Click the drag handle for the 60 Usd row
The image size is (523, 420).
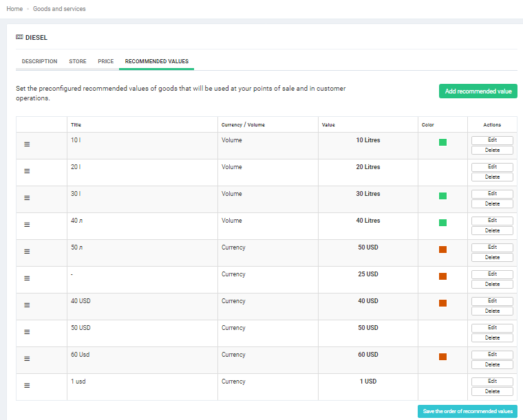27,359
